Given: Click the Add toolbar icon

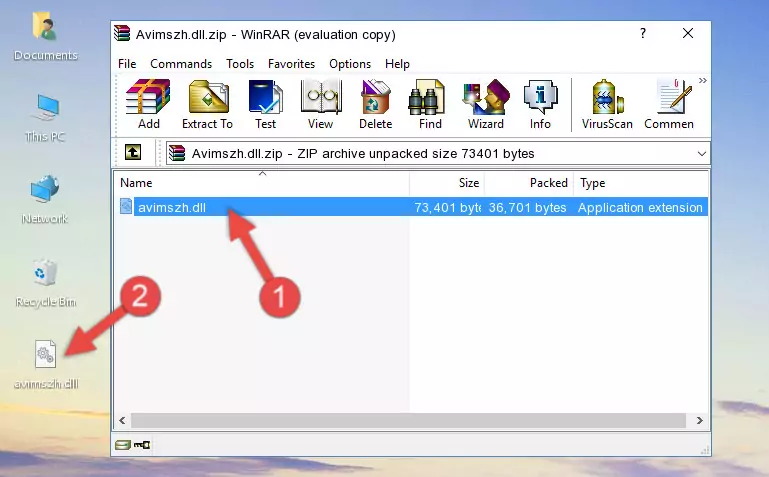Looking at the screenshot, I should coord(148,104).
